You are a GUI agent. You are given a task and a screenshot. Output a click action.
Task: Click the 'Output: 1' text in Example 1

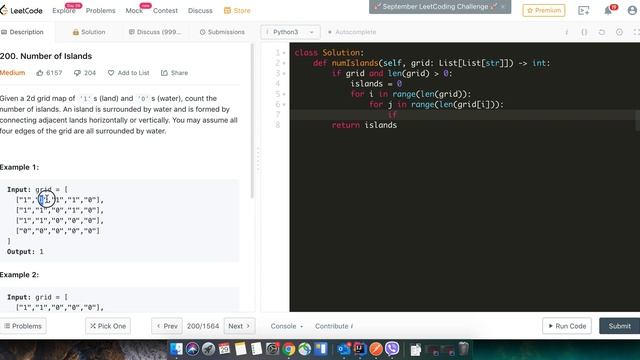tap(25, 252)
